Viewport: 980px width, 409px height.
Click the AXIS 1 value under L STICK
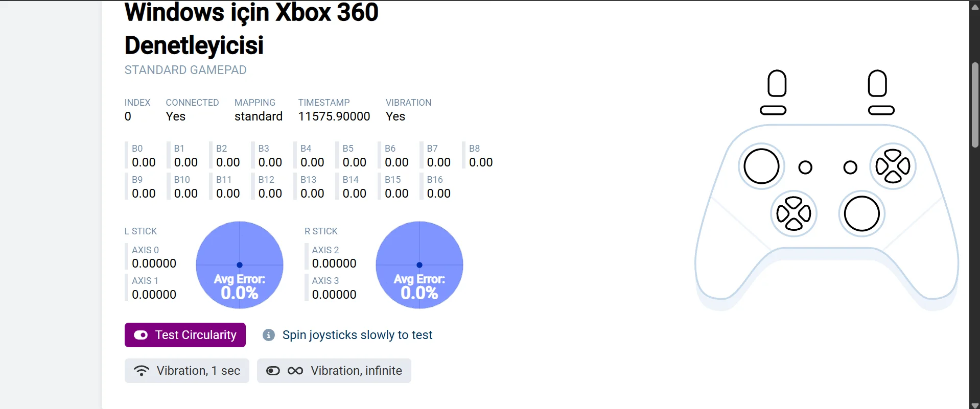(154, 295)
